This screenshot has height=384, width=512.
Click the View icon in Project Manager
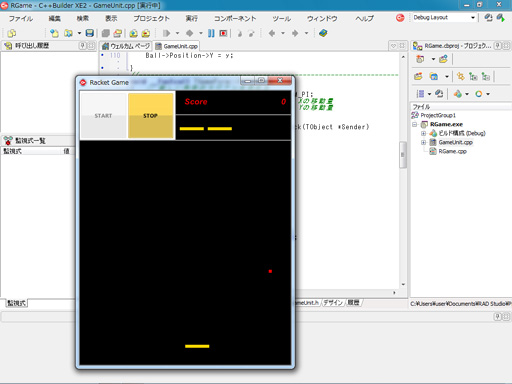click(434, 76)
